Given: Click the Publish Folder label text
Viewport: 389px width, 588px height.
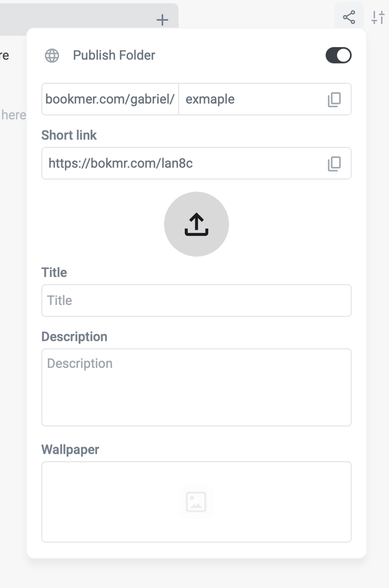Looking at the screenshot, I should click(x=114, y=55).
